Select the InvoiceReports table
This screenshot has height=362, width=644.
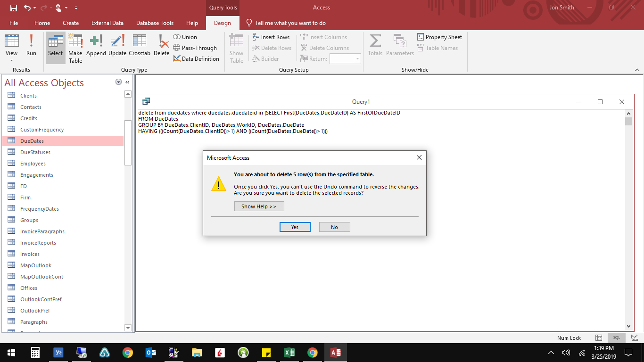63,243
